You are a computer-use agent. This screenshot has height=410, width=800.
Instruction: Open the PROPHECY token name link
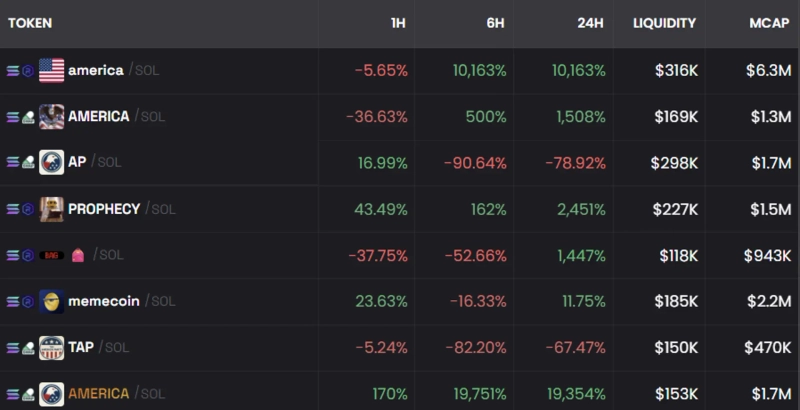click(x=104, y=209)
